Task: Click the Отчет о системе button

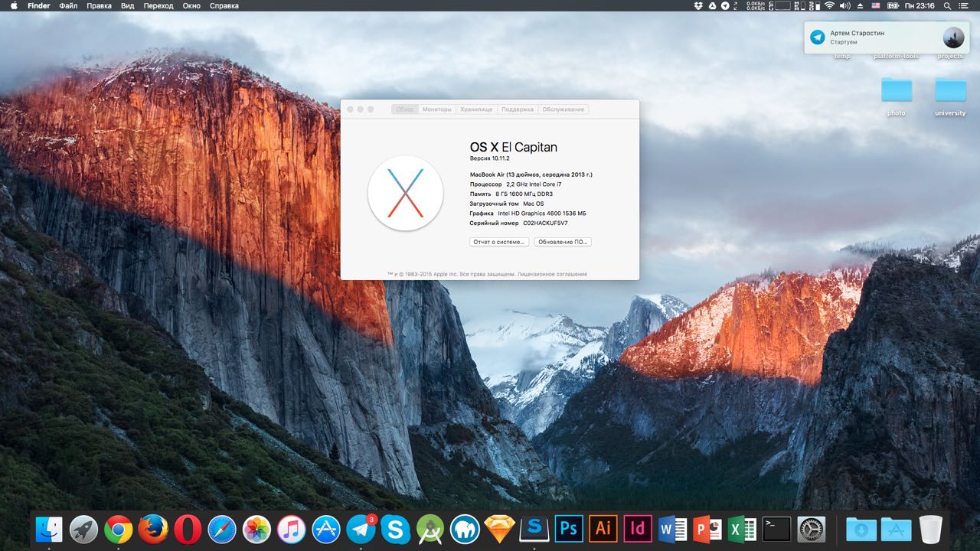Action: click(499, 242)
